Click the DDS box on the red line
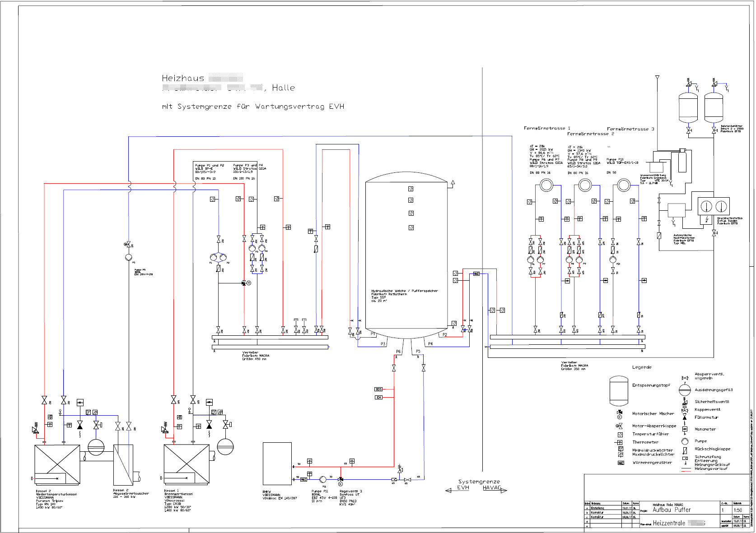The width and height of the screenshot is (756, 533). [x=378, y=389]
